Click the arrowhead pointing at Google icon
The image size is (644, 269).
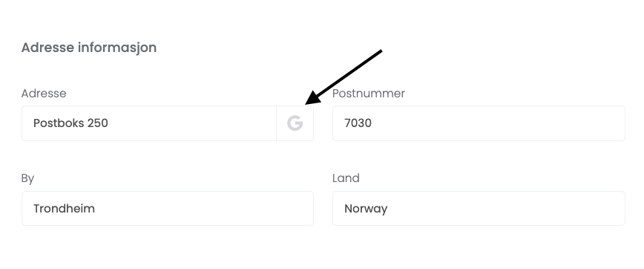pyautogui.click(x=312, y=99)
